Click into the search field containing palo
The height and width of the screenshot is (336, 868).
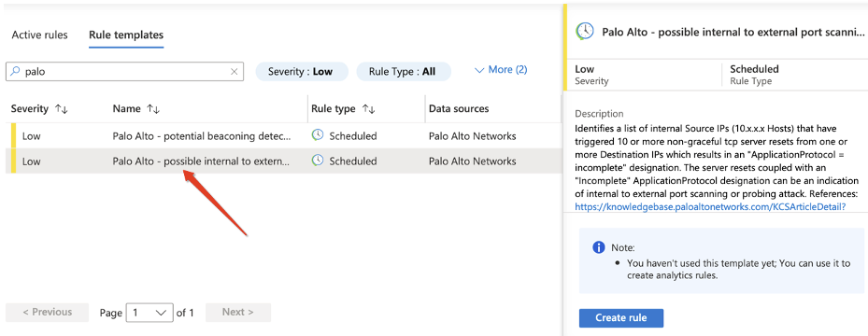[x=124, y=71]
